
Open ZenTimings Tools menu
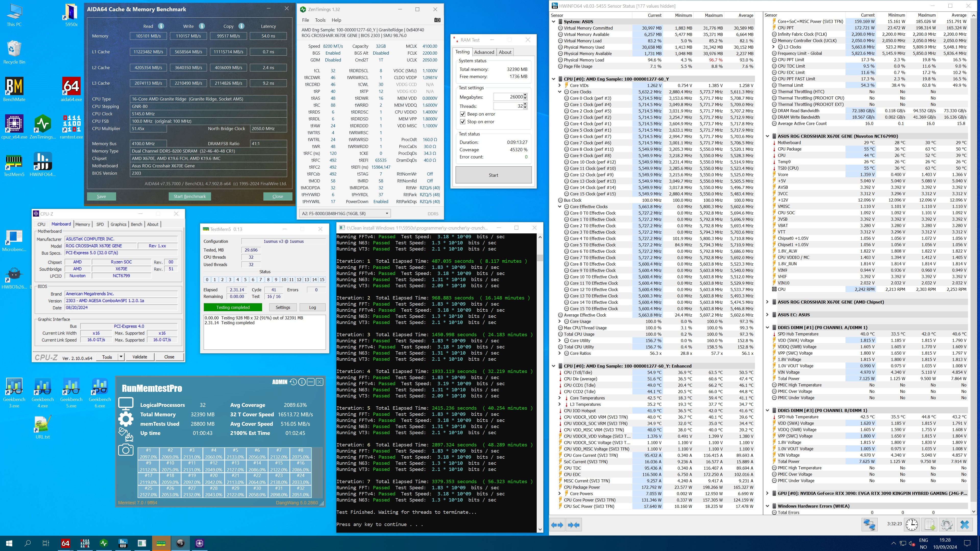tap(320, 20)
